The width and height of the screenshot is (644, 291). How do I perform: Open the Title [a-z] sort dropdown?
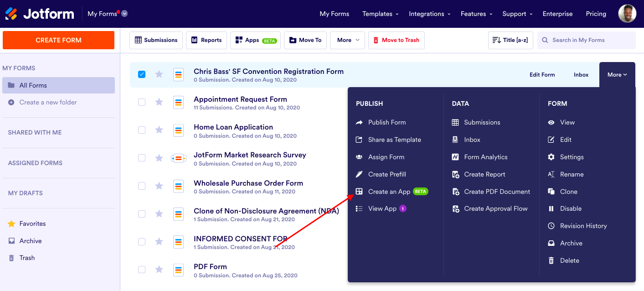tap(510, 40)
